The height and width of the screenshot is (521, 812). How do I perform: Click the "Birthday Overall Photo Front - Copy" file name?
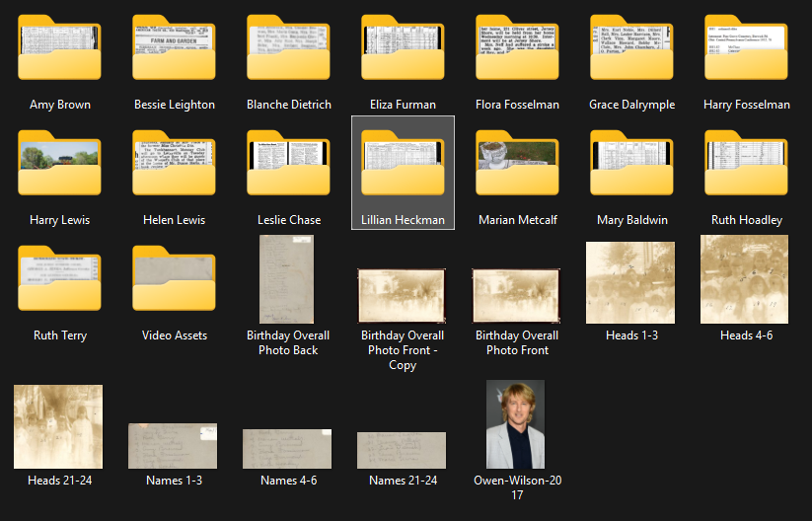point(403,350)
